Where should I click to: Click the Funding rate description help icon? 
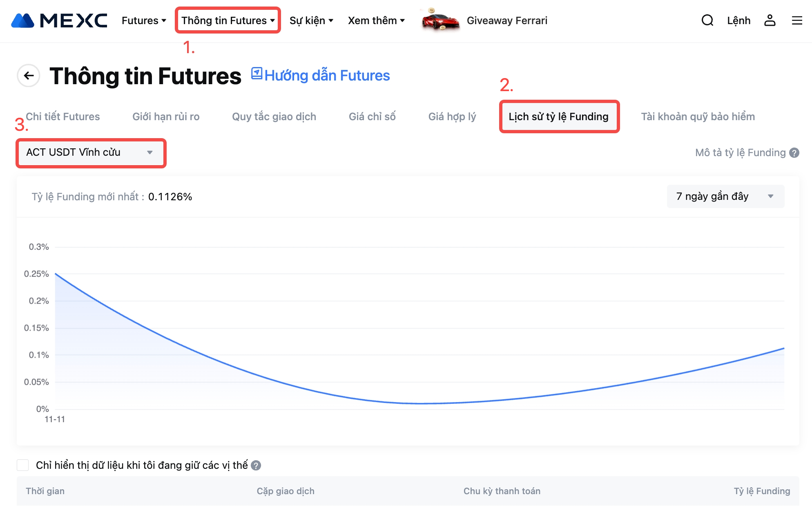click(x=794, y=153)
